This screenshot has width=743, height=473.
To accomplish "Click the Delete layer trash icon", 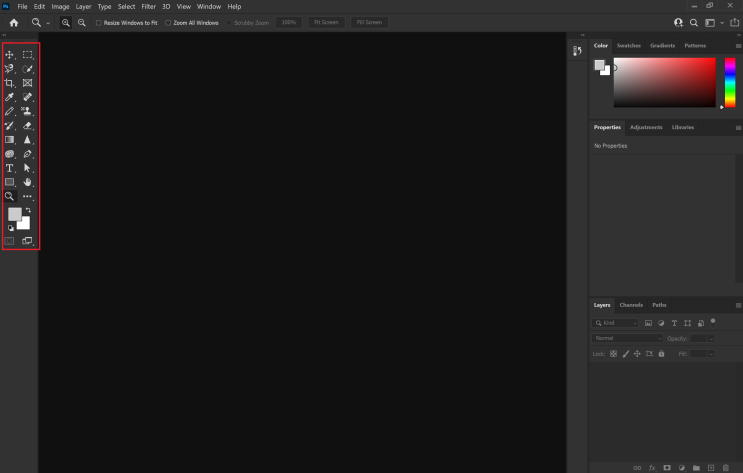I will [x=725, y=468].
